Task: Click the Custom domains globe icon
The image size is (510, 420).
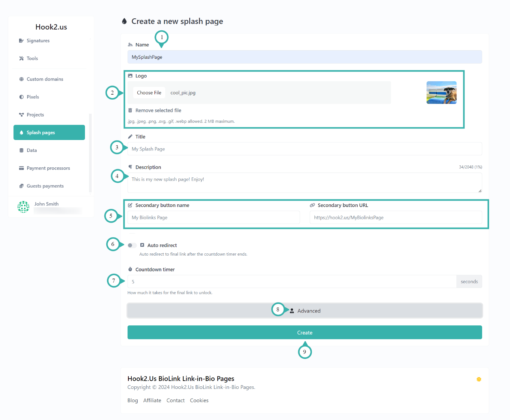Action: [22, 79]
